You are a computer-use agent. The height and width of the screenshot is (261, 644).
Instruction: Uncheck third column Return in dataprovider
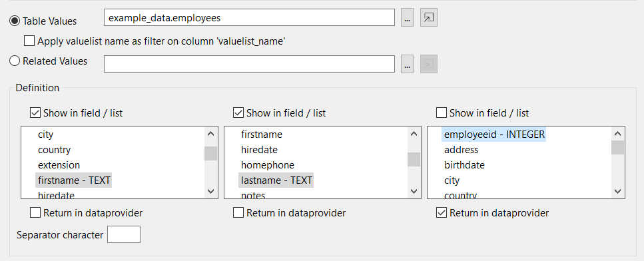coord(442,212)
